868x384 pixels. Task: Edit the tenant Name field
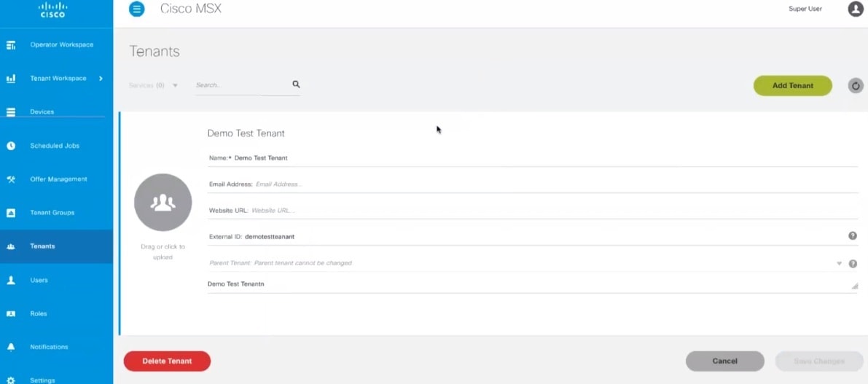533,157
